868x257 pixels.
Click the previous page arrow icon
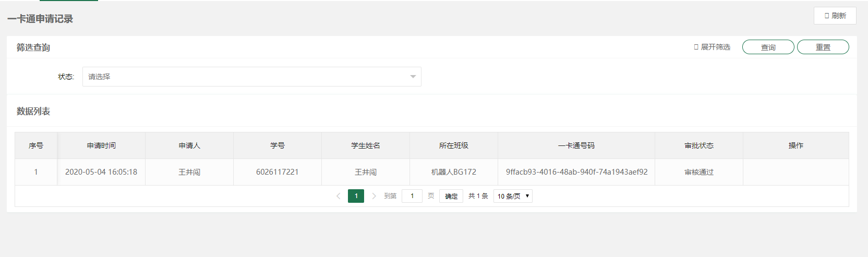coord(339,196)
